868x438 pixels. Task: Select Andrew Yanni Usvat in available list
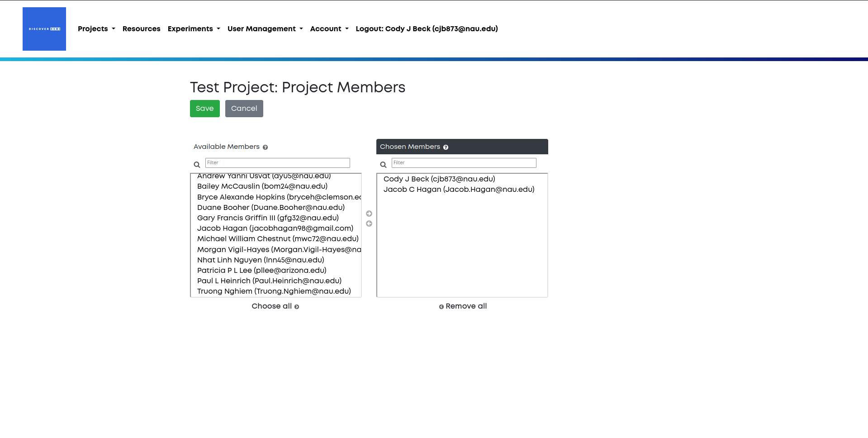pos(276,176)
